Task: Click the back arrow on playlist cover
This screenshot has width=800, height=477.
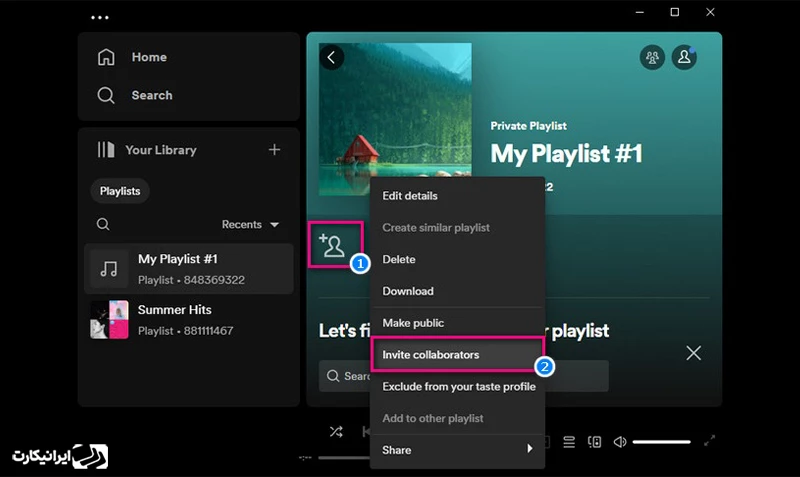Action: [x=332, y=57]
